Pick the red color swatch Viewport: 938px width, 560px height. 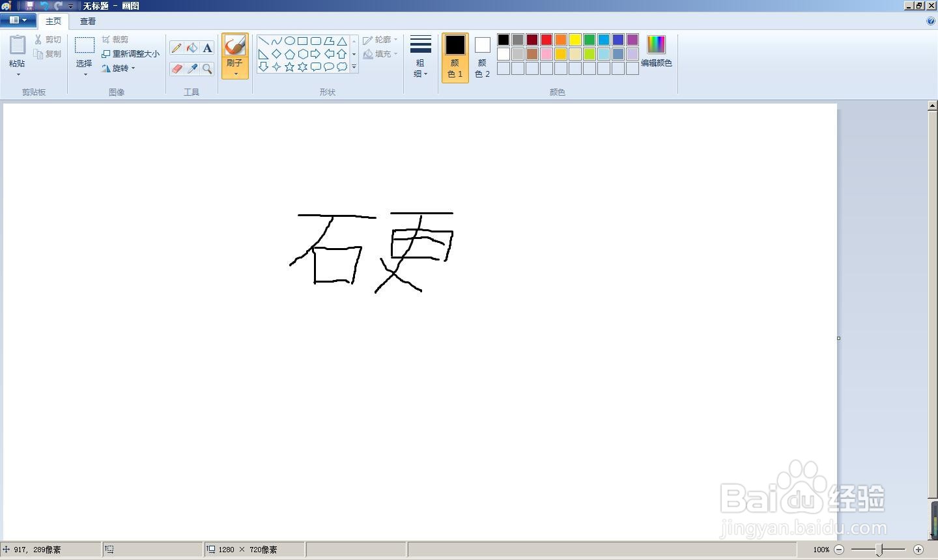click(x=546, y=39)
